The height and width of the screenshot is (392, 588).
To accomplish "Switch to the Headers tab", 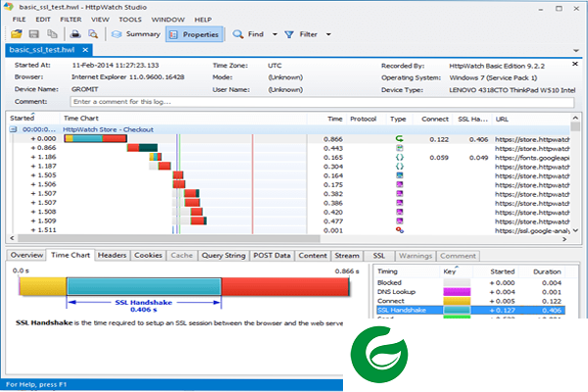I will point(112,256).
